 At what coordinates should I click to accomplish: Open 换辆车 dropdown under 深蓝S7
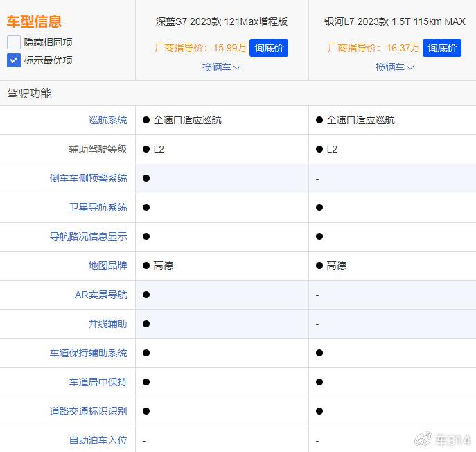coord(221,67)
